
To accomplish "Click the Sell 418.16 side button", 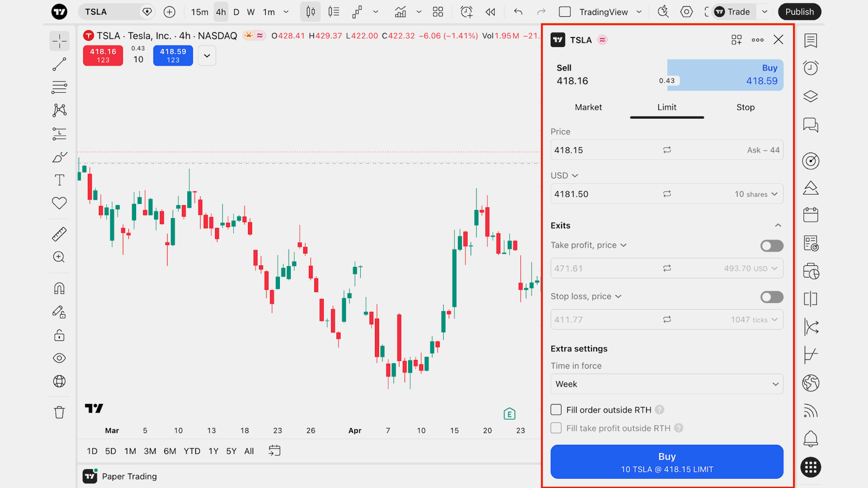I will coord(609,75).
